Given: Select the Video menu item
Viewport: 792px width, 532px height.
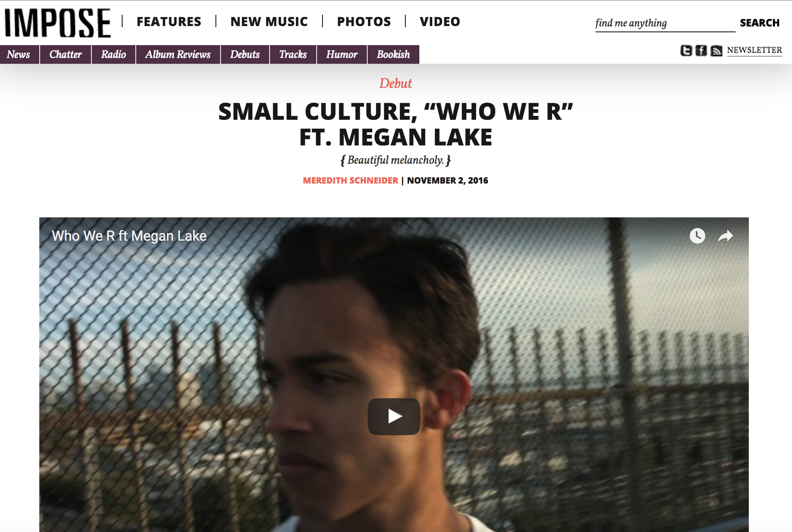Looking at the screenshot, I should pyautogui.click(x=440, y=21).
